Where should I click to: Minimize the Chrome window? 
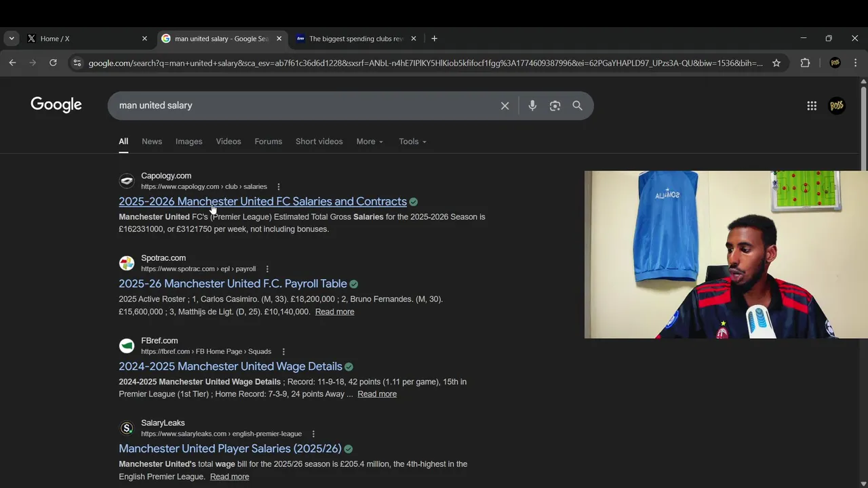pyautogui.click(x=804, y=39)
